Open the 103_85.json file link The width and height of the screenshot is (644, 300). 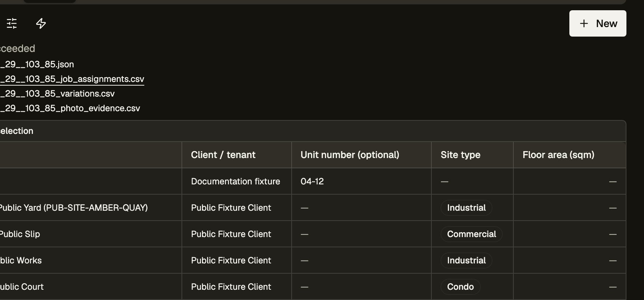pyautogui.click(x=37, y=64)
